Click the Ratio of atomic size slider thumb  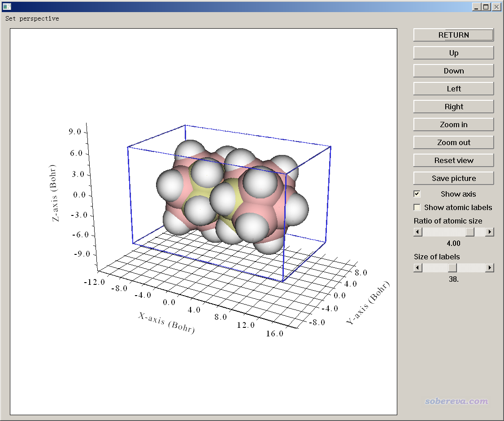[469, 232]
